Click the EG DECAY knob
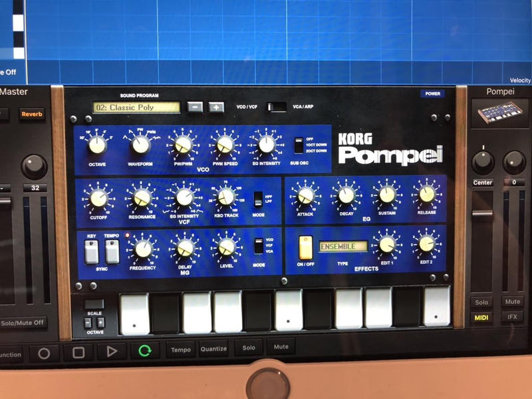 (346, 196)
